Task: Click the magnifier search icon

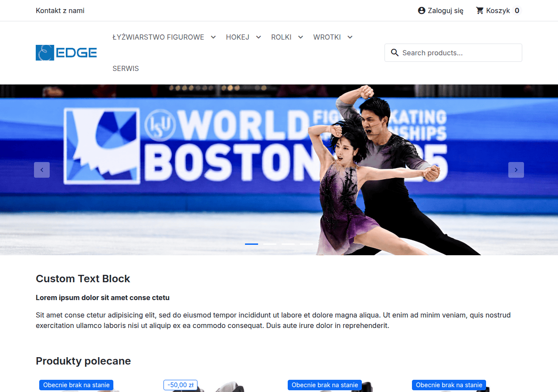Action: (x=395, y=53)
